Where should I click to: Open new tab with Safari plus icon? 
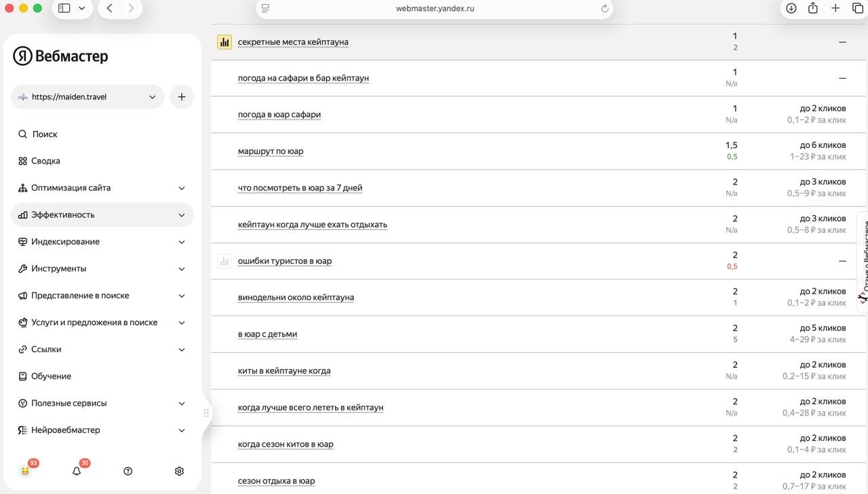[x=835, y=8]
